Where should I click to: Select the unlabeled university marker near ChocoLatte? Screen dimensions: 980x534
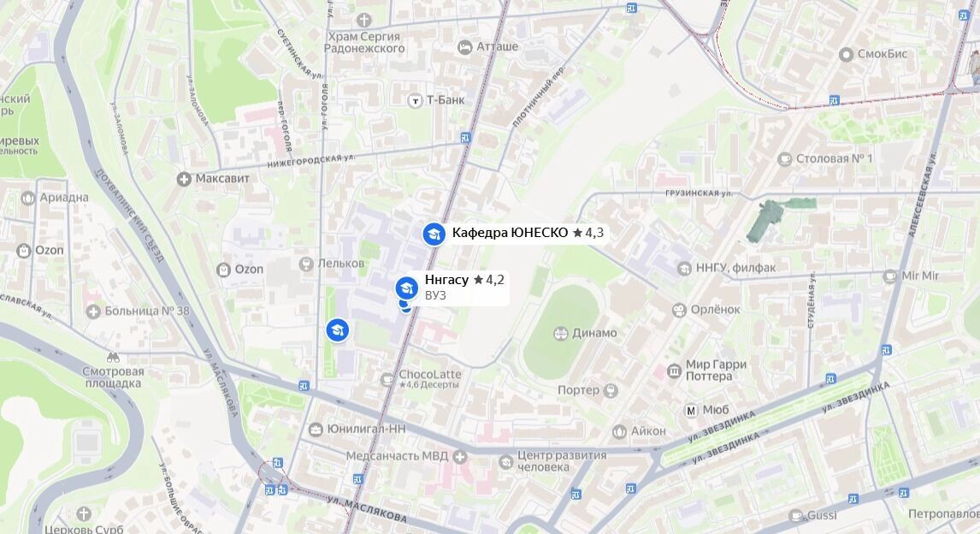tap(338, 329)
